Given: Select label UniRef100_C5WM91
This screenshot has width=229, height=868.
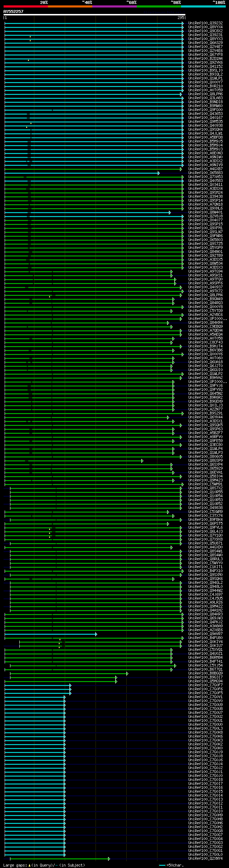Looking at the screenshot, I should click(205, 484).
